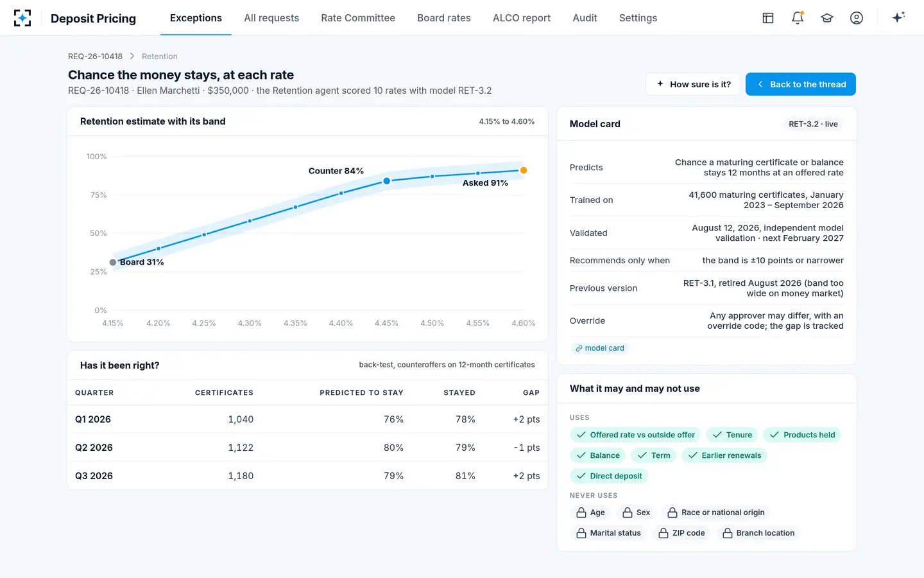Click the Earlier renewals chip
924x578 pixels.
724,455
